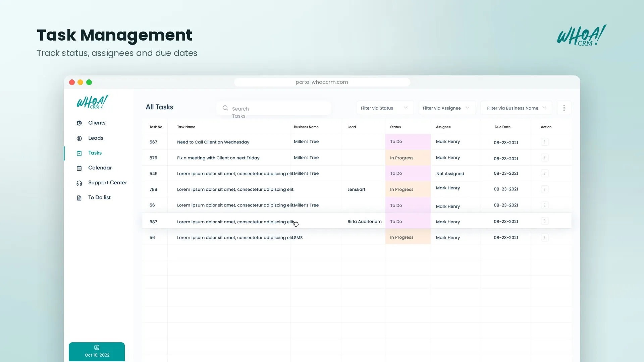Open action menu for the SMS task row
This screenshot has width=644, height=362.
[545, 238]
